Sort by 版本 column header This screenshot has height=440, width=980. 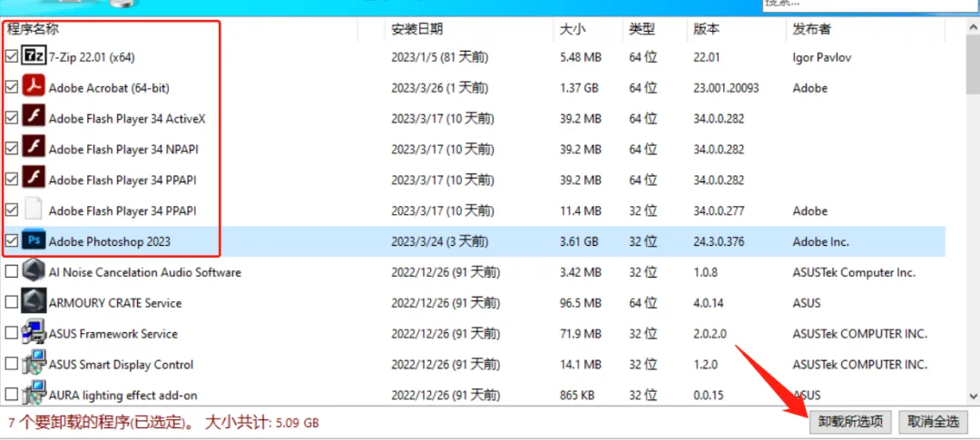pyautogui.click(x=706, y=29)
